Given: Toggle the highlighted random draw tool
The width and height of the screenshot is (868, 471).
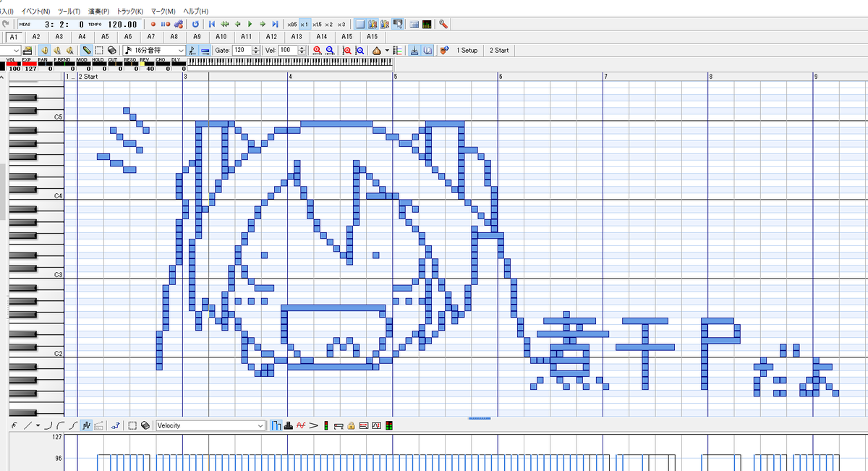Looking at the screenshot, I should 86,425.
